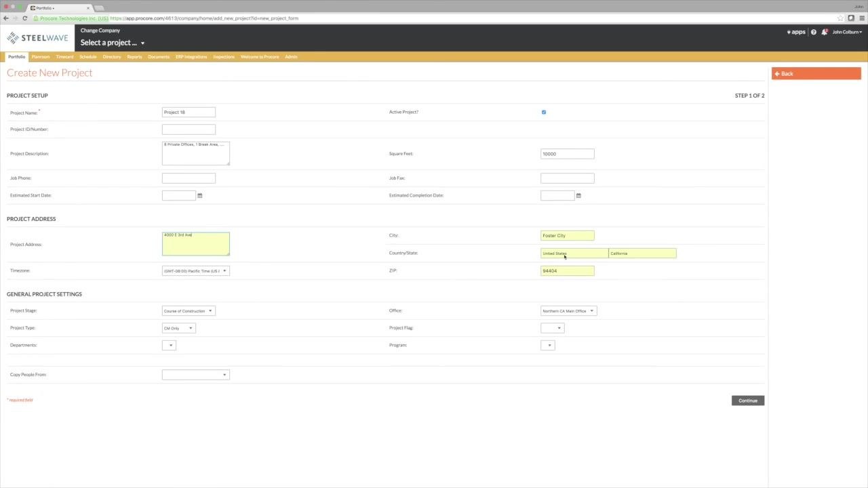Bookmark the page with the star icon

[x=840, y=18]
